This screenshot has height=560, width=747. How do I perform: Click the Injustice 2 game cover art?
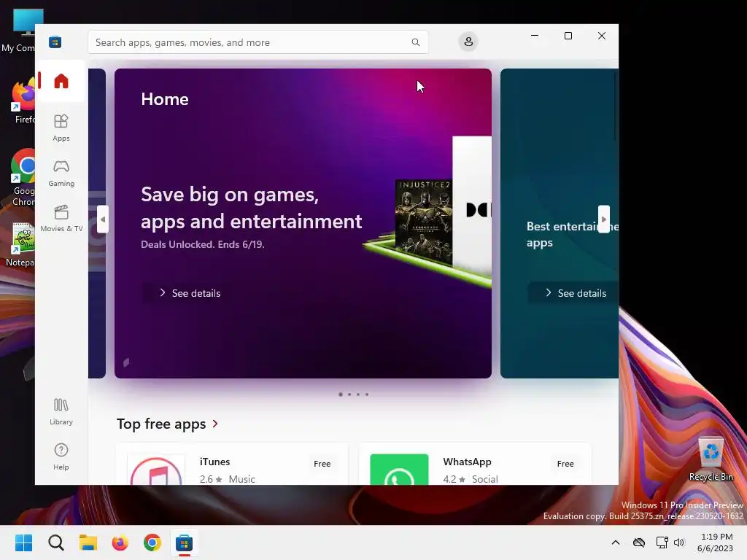pos(424,222)
